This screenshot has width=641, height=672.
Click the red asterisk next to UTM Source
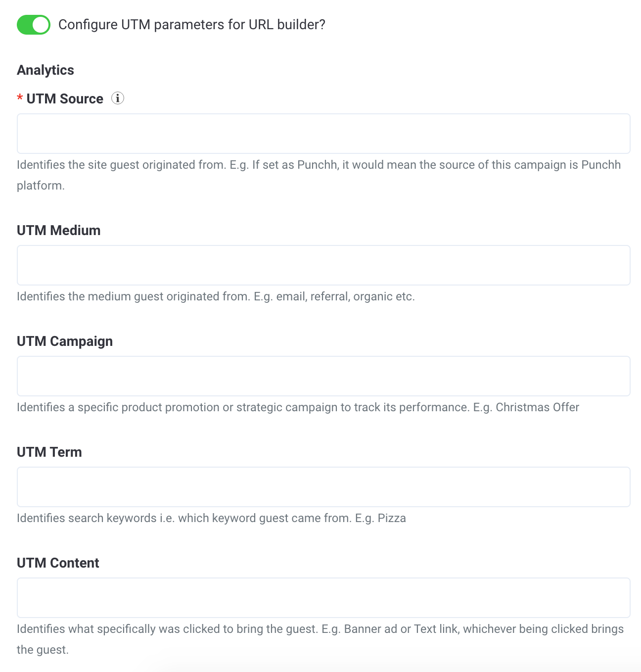point(19,98)
